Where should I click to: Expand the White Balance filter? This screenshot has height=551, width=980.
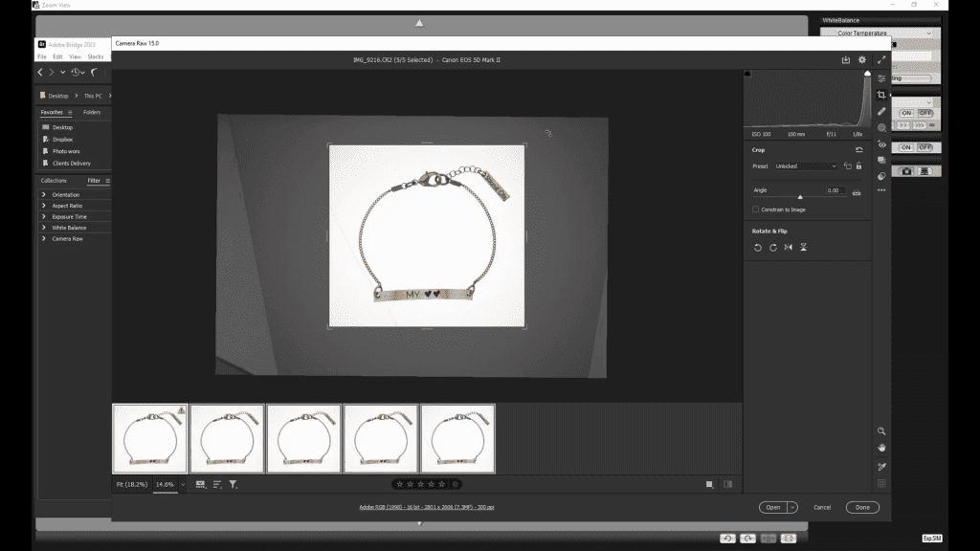(44, 228)
